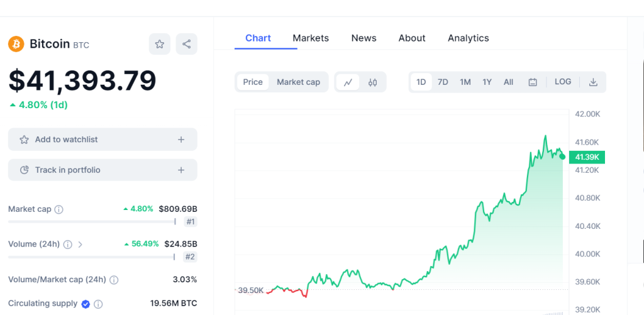Click info icon next to Volume/Market cap (24h)
644x315 pixels.
(x=114, y=280)
